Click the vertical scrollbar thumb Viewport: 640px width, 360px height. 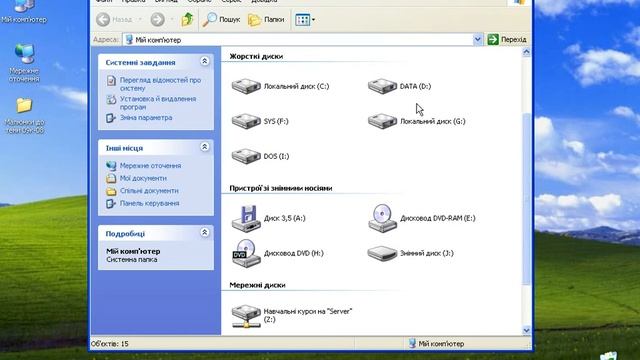click(x=527, y=199)
